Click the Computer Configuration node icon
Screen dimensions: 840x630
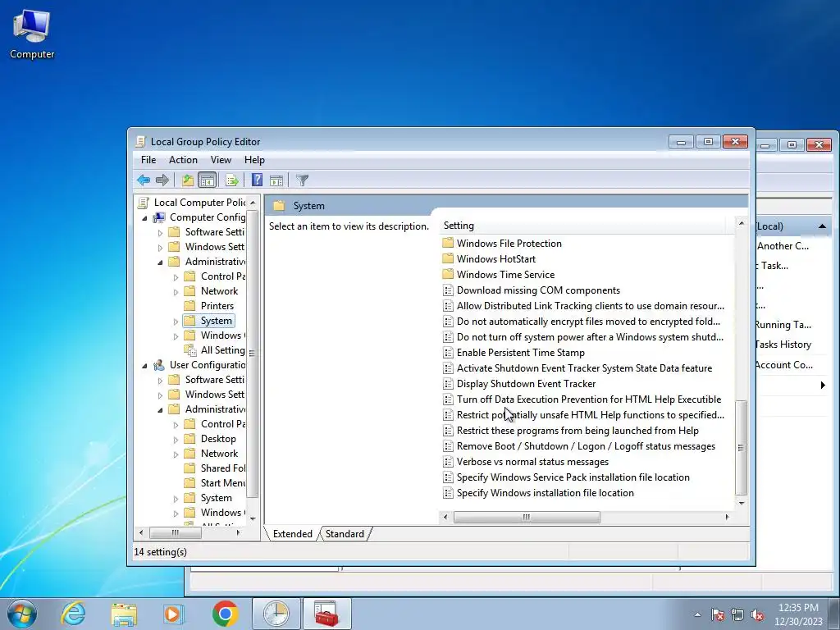159,217
